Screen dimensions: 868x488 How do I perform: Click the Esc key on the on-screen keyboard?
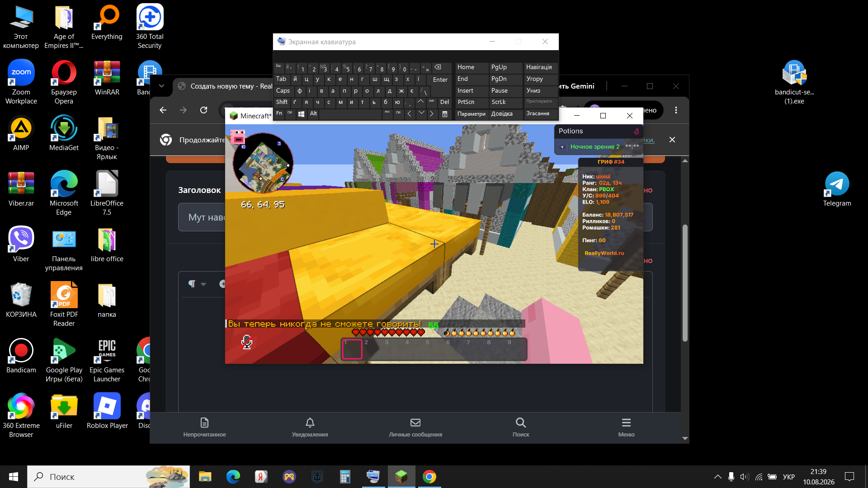tap(278, 68)
